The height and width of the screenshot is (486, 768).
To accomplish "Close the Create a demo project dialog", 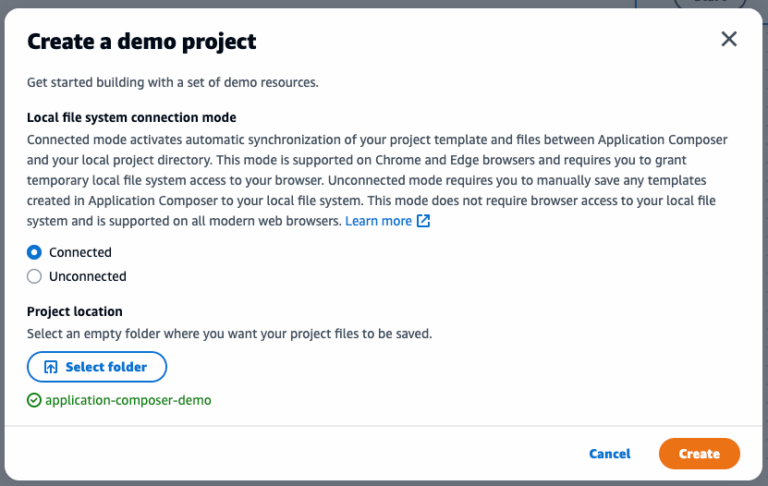I will tap(729, 39).
